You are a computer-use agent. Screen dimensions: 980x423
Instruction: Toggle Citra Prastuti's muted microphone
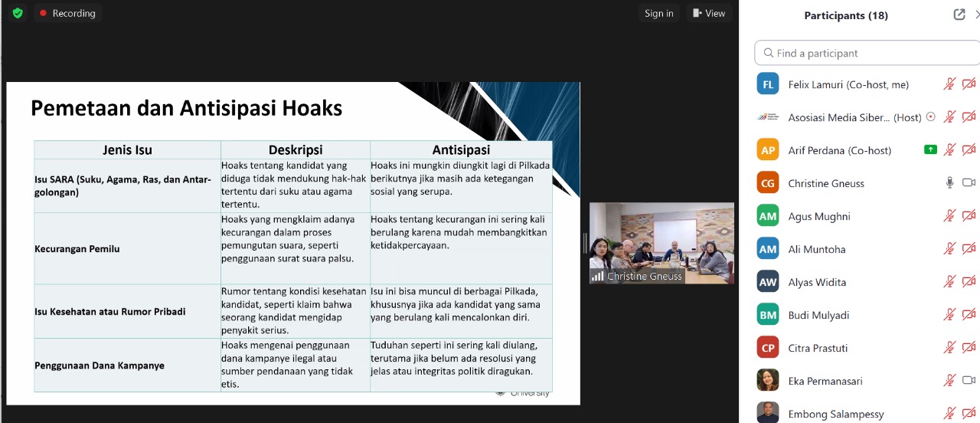click(949, 348)
